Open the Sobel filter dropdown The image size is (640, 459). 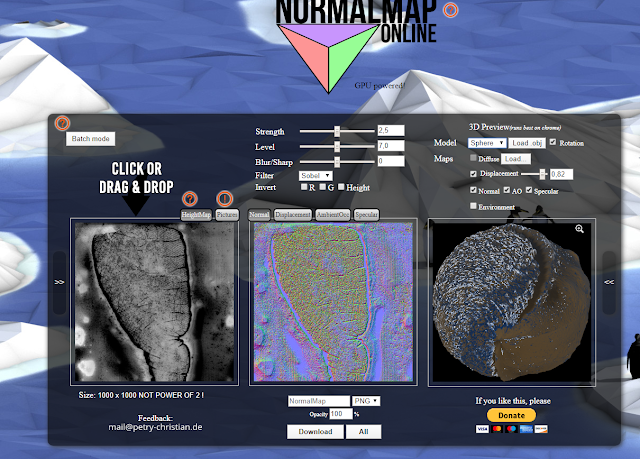pos(316,175)
